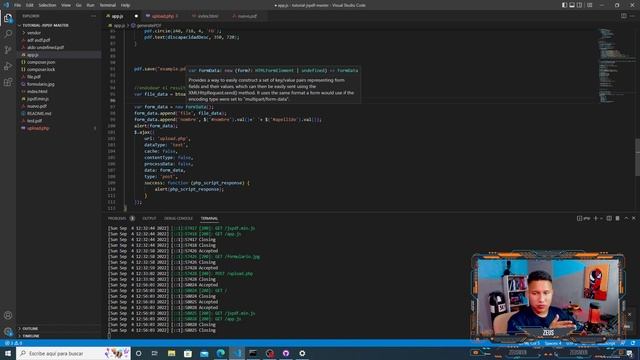Image resolution: width=640 pixels, height=360 pixels.
Task: Expand the Outline section
Action: [30, 329]
